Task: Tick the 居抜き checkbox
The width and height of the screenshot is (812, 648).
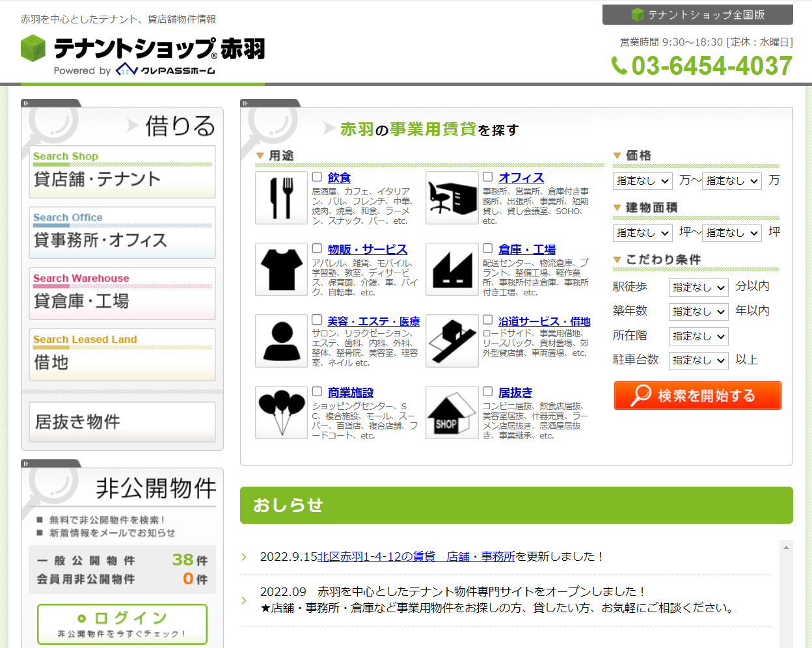Action: tap(487, 392)
